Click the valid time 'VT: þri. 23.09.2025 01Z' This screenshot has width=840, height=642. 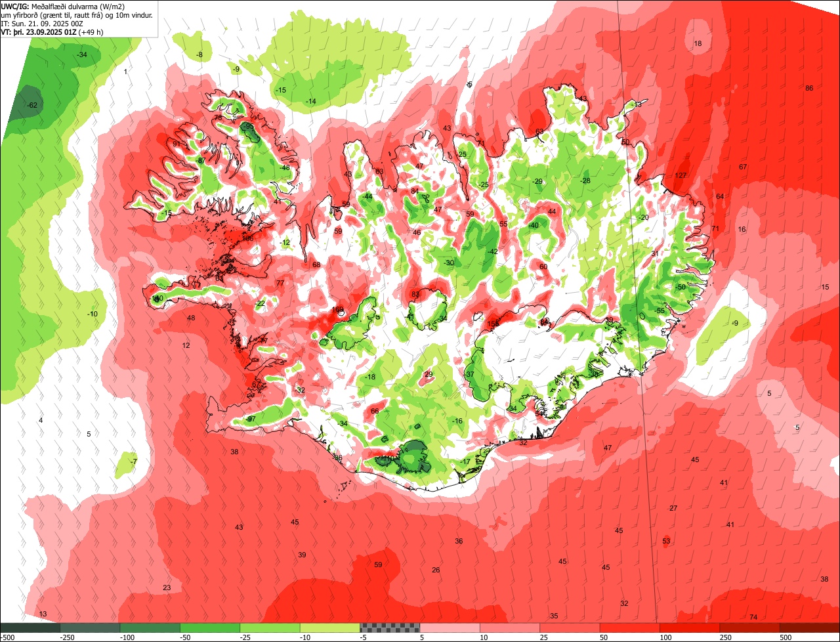coord(39,32)
